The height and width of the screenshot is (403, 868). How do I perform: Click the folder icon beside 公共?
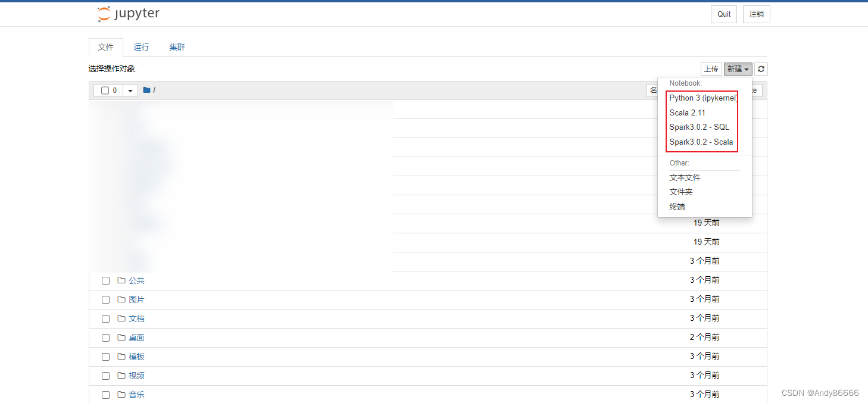[121, 280]
